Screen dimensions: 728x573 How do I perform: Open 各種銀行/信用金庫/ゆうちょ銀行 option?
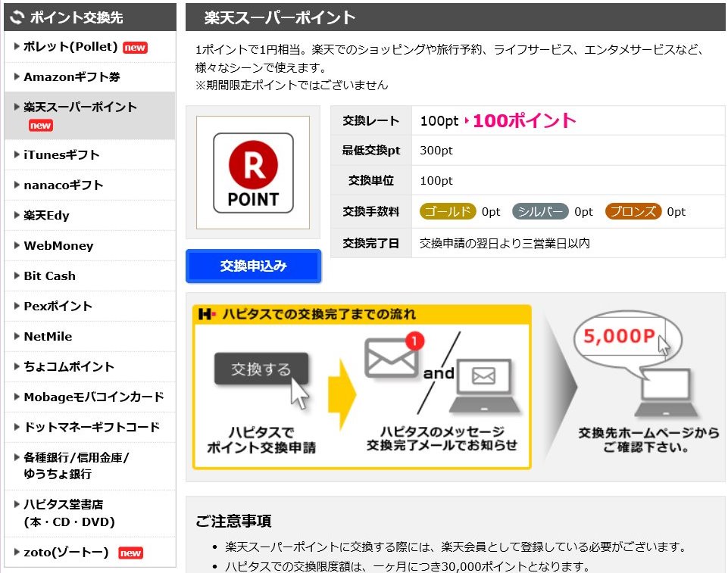coord(77,466)
